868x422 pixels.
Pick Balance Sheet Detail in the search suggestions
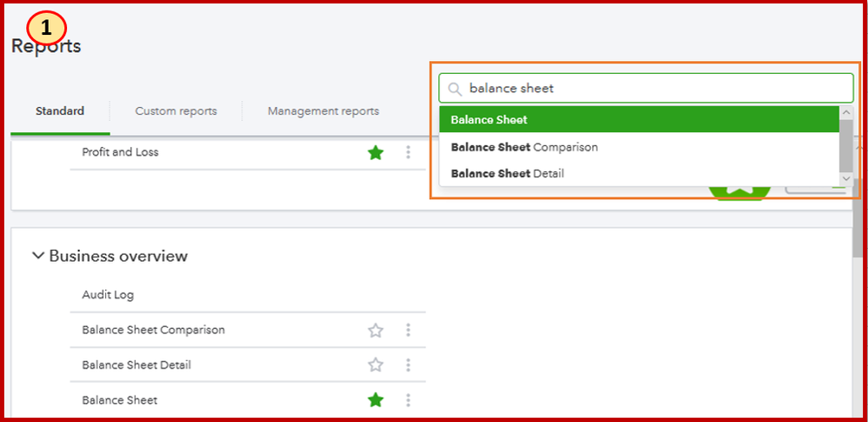(507, 173)
